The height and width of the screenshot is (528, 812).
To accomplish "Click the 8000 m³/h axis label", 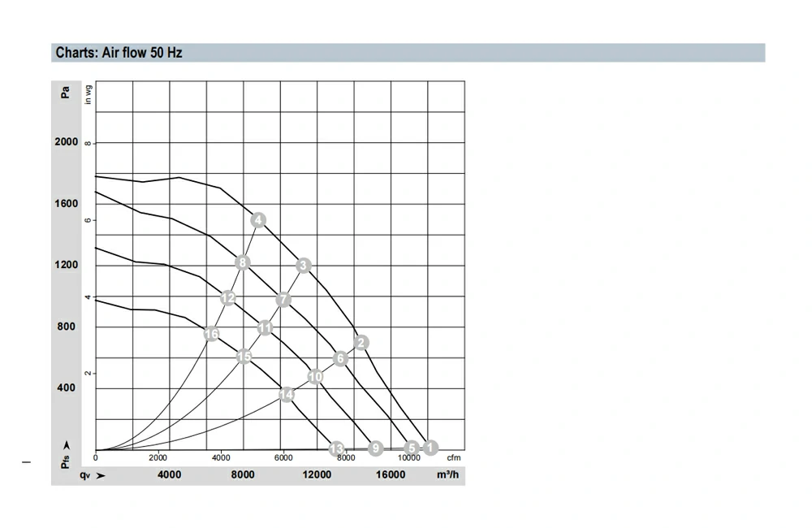I will pos(243,475).
